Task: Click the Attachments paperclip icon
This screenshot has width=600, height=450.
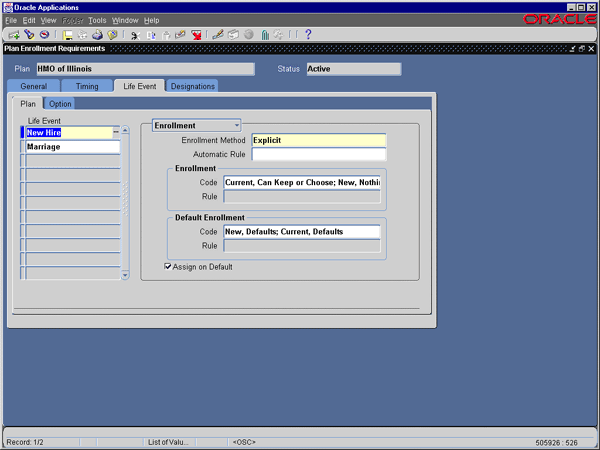Action: coord(265,35)
